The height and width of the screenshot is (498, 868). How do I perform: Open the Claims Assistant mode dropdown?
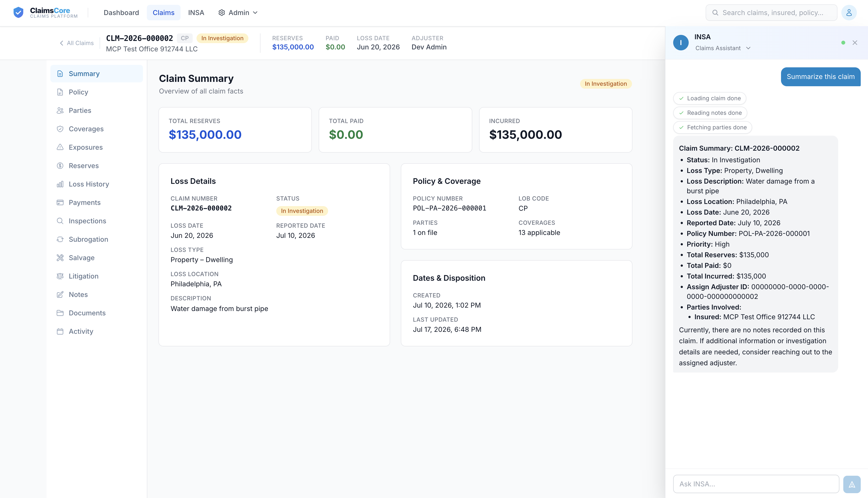coord(723,48)
